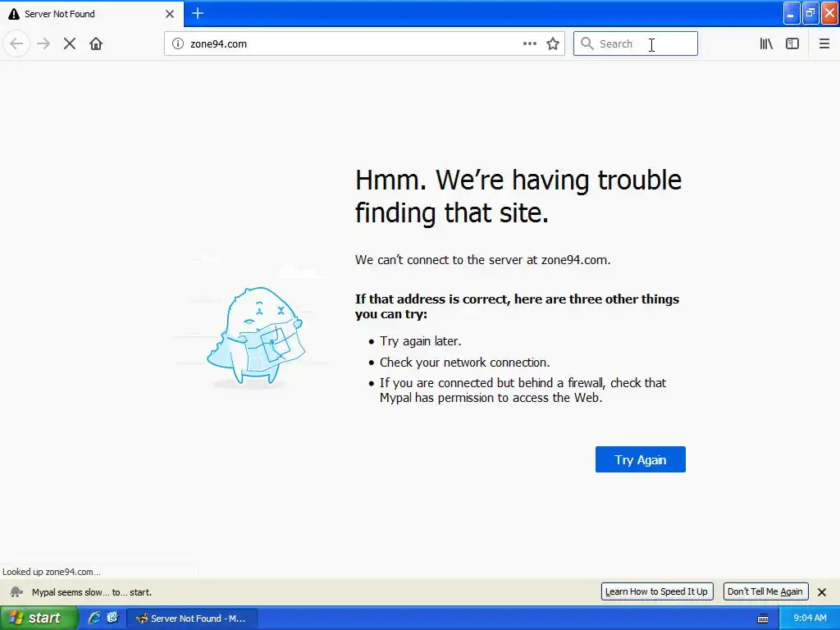Screen dimensions: 840x630
Task: Stop loading with the X button
Action: pos(70,43)
